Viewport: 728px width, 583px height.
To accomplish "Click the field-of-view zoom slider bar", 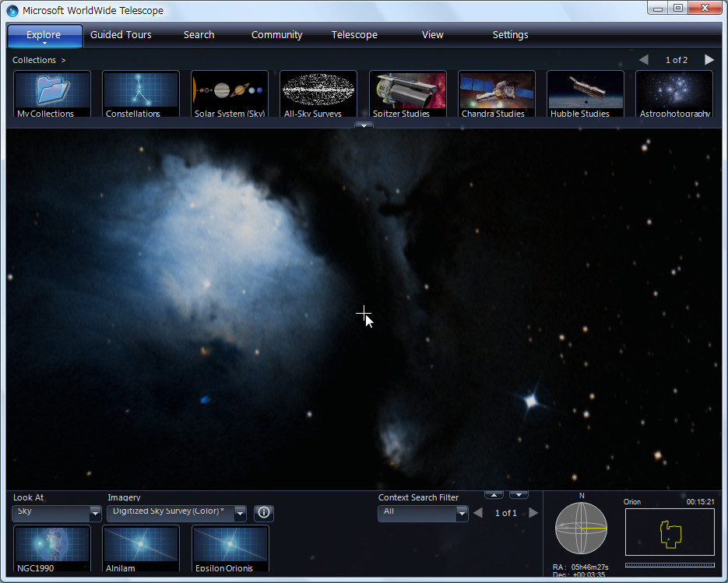I will click(670, 565).
